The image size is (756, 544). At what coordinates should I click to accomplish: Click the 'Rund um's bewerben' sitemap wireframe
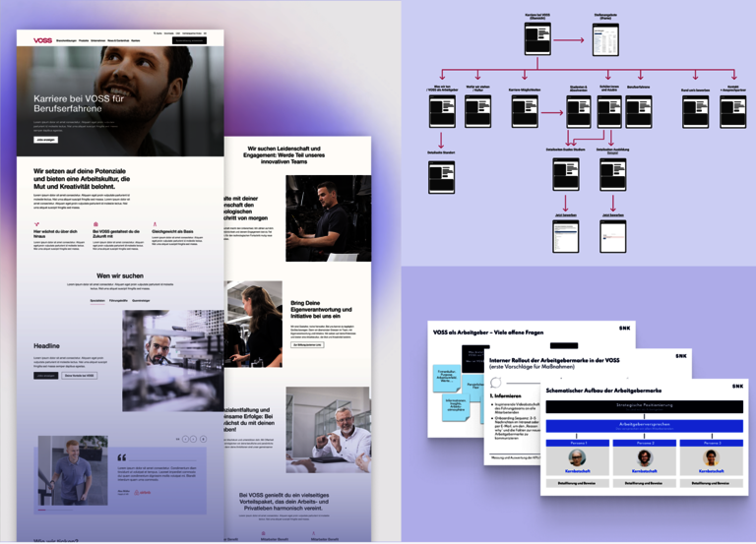click(695, 112)
